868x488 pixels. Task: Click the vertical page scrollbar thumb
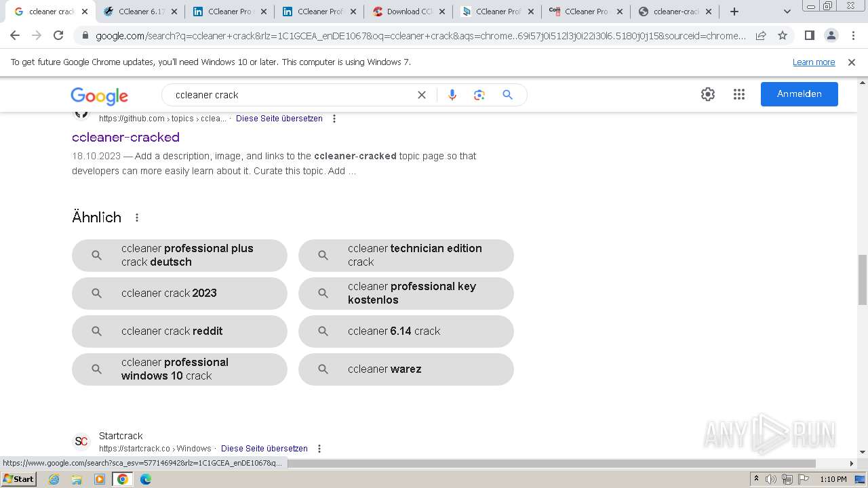pos(863,280)
